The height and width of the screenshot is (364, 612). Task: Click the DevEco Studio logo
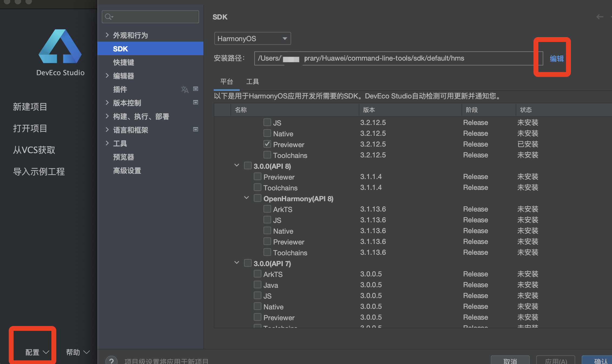click(60, 47)
